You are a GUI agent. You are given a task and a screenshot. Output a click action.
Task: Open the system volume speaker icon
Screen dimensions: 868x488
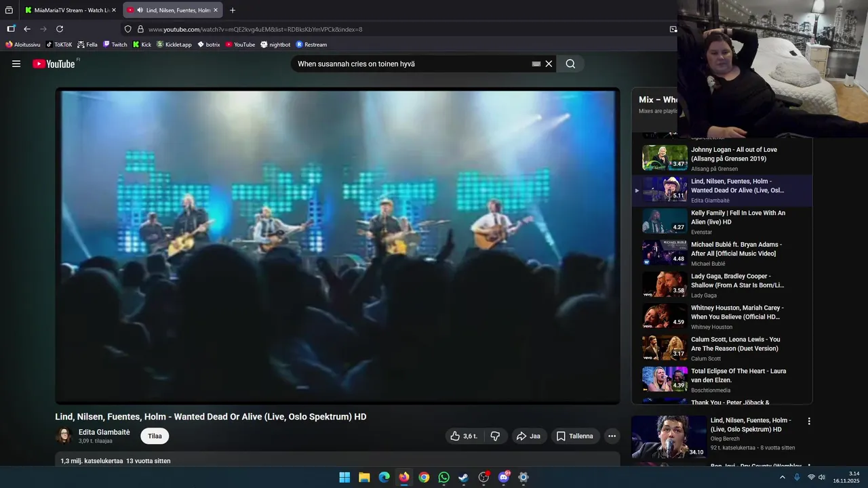[x=822, y=477]
